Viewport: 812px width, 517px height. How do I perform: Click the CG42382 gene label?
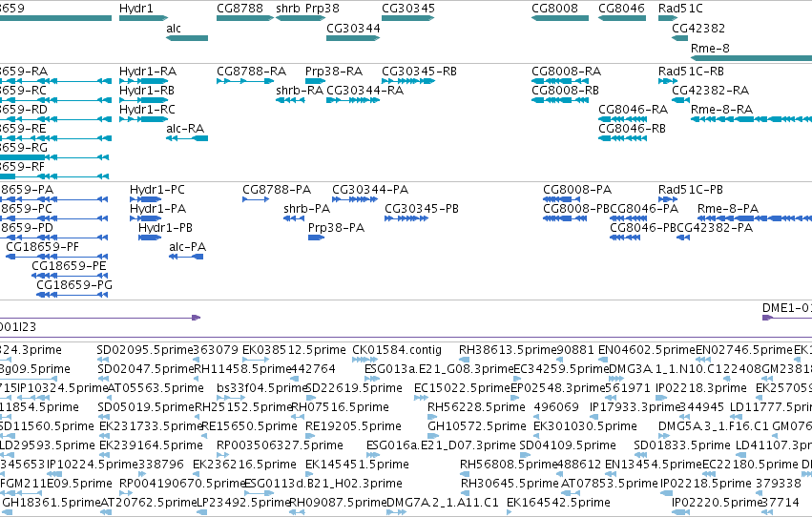(x=698, y=29)
